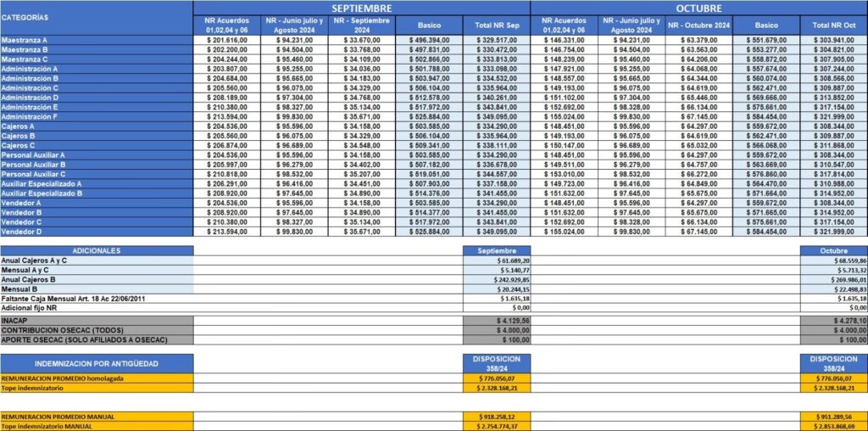
Task: Click the Auxiliar Especializado A row label
Action: (x=41, y=183)
